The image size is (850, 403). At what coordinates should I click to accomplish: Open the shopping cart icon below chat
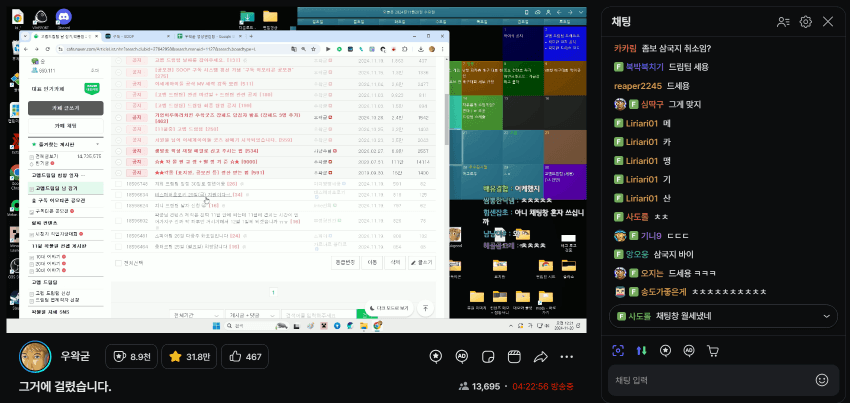713,351
